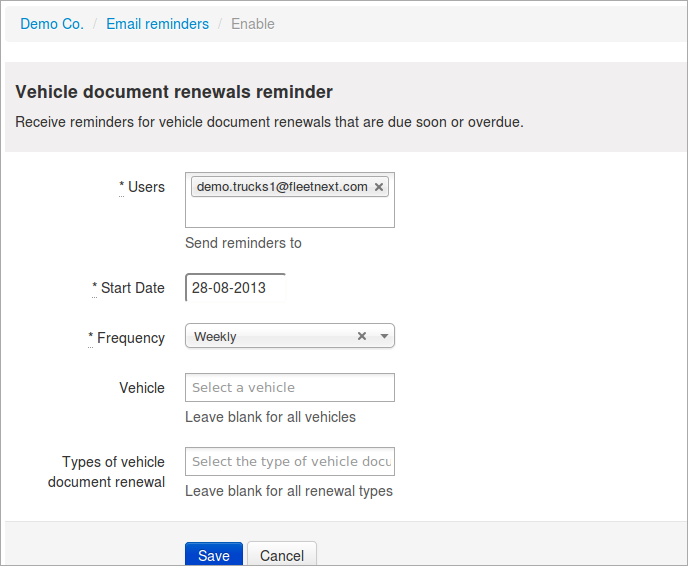Click the Vehicle document renewals reminder heading
688x566 pixels.
174,92
